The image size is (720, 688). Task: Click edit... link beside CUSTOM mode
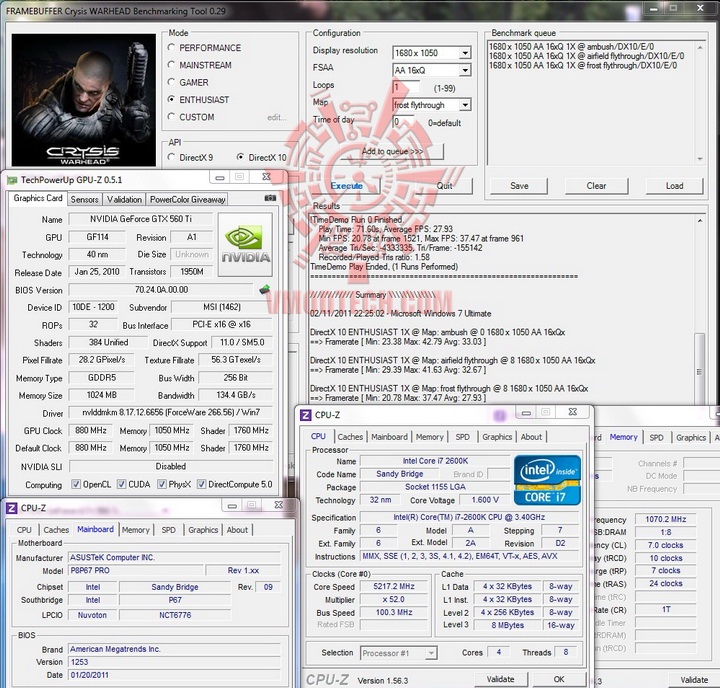pos(277,117)
